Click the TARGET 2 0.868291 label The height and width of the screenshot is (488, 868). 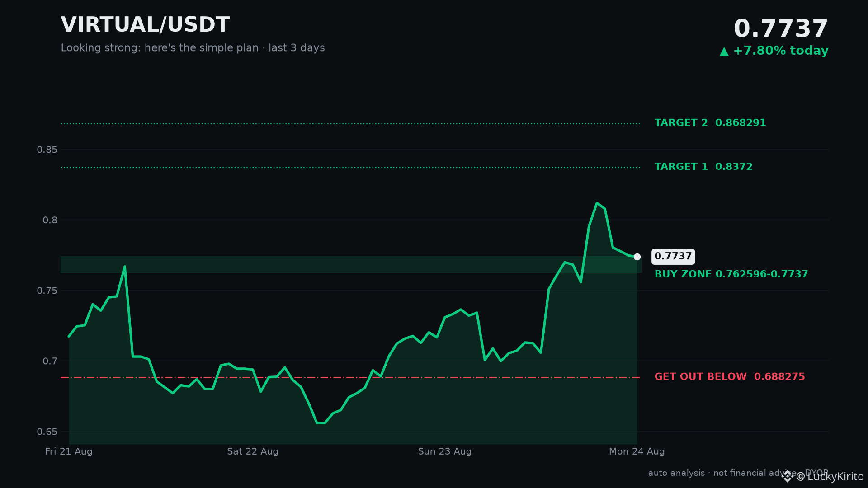coord(710,123)
